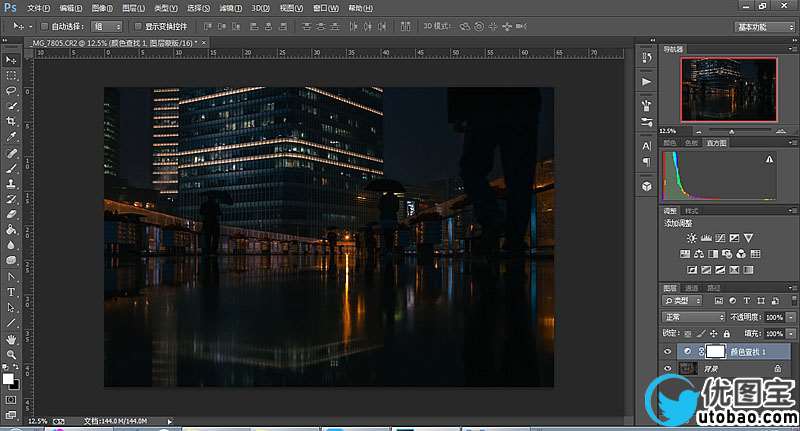Open the History panel icon
Screen dimensions: 800x431
[646, 58]
